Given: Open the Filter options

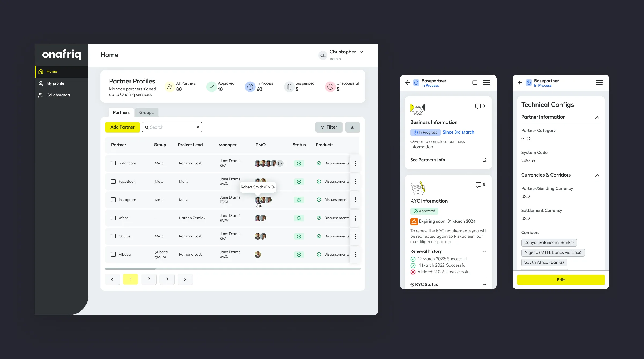Looking at the screenshot, I should pyautogui.click(x=329, y=127).
